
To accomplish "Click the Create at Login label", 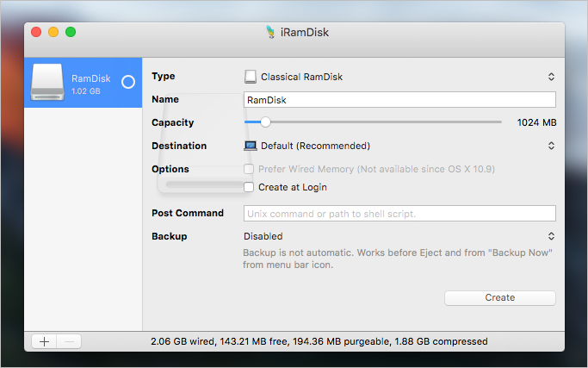I will click(293, 187).
